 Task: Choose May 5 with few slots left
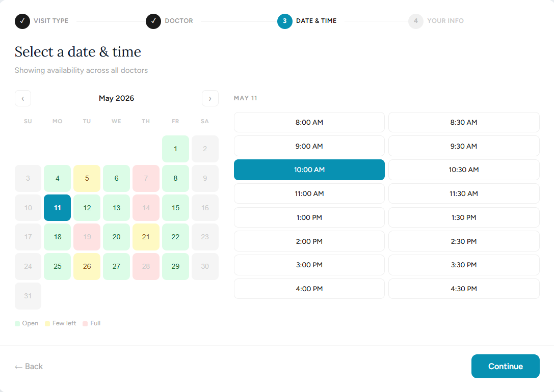click(87, 178)
